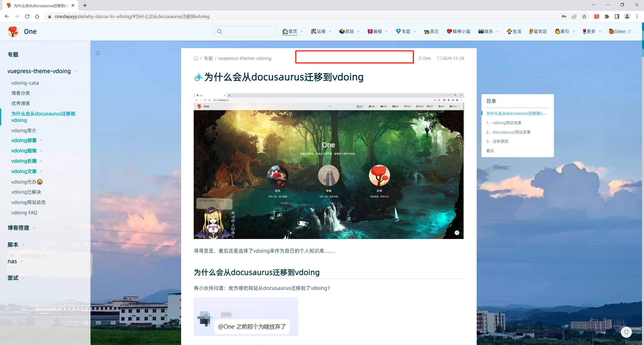This screenshot has width=644, height=345.
Task: Click the search magnifier icon
Action: pyautogui.click(x=220, y=31)
